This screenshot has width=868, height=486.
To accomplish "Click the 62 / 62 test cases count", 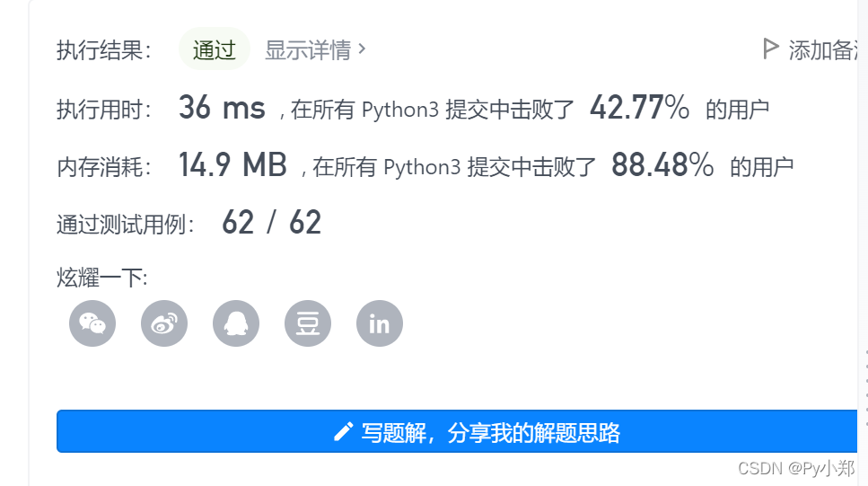I will point(271,223).
